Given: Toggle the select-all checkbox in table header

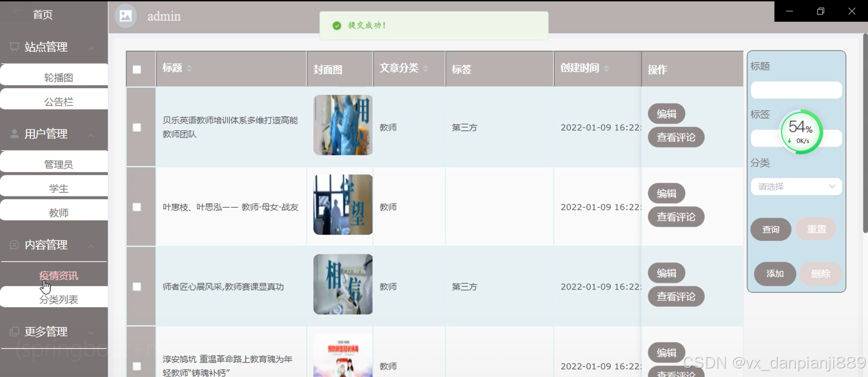Looking at the screenshot, I should point(137,70).
